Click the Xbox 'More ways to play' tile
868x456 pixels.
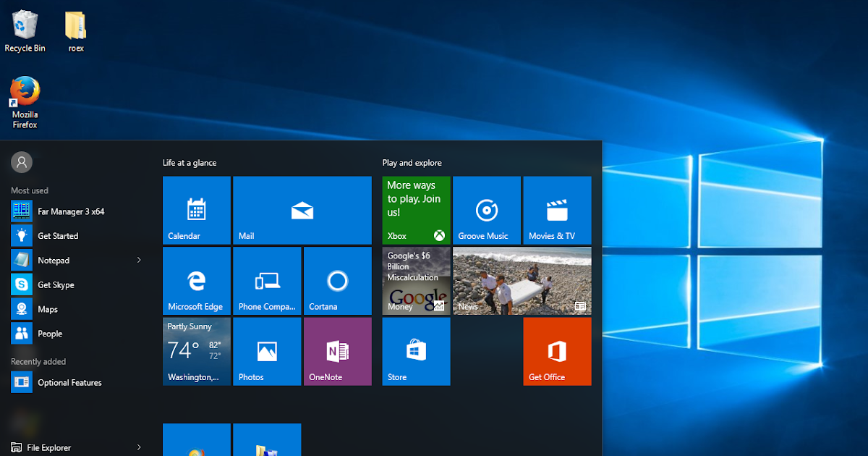(x=416, y=210)
